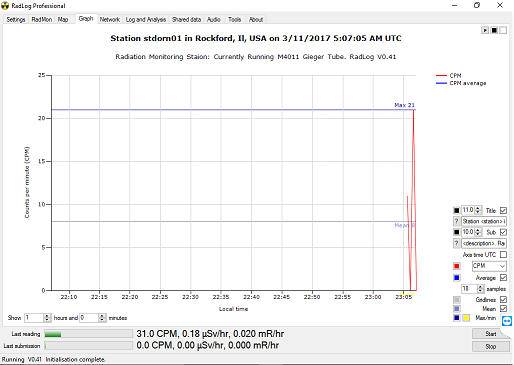The height and width of the screenshot is (365, 514).
Task: Open the question-mark help beside the Station title field
Action: tap(456, 221)
